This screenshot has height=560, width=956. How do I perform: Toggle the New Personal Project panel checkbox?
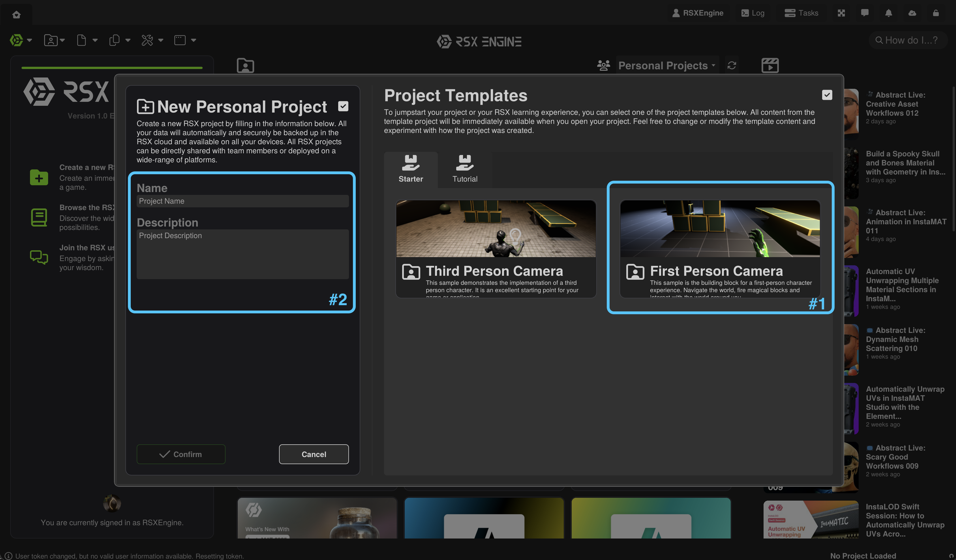tap(343, 107)
